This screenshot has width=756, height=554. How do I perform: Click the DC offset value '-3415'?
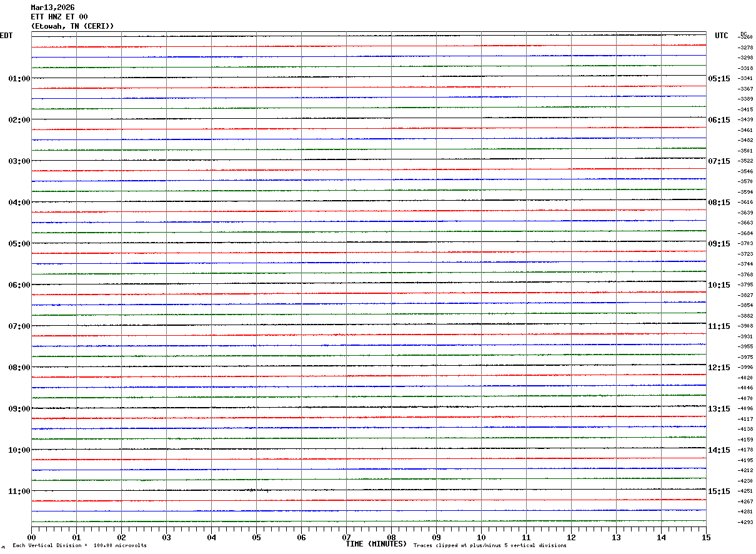coord(745,109)
